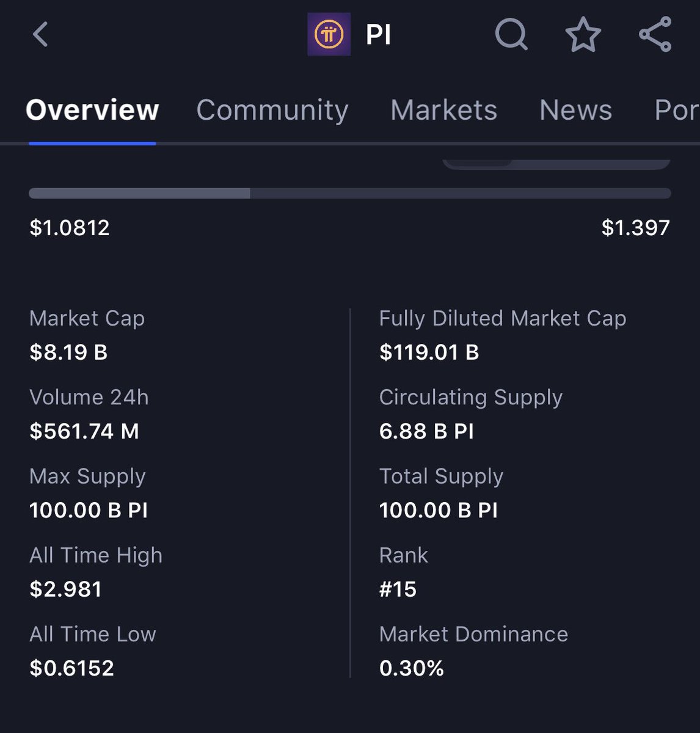The width and height of the screenshot is (700, 733).
Task: Tap the #15 rank value
Action: 398,589
